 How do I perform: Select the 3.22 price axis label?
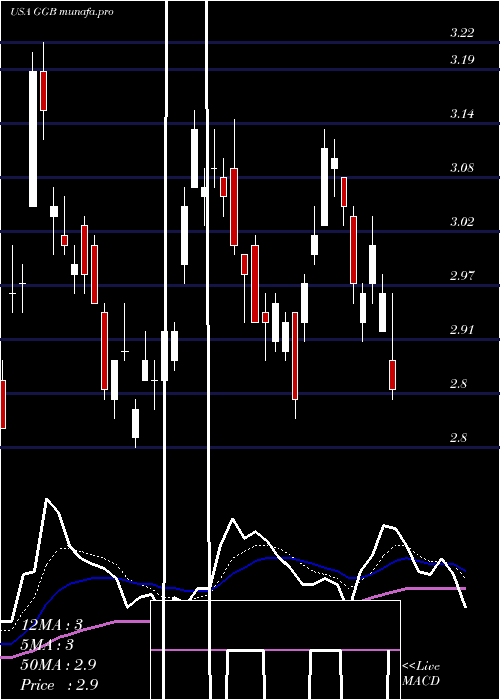[462, 33]
